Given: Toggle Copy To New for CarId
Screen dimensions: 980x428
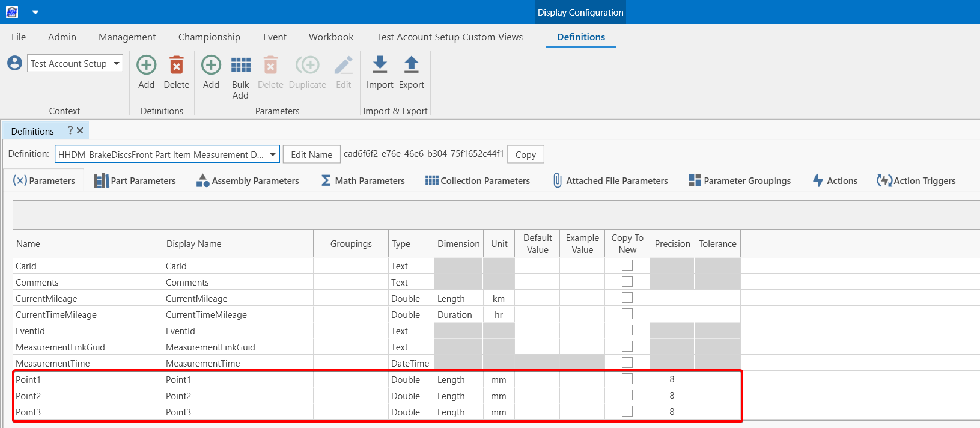Looking at the screenshot, I should (627, 265).
